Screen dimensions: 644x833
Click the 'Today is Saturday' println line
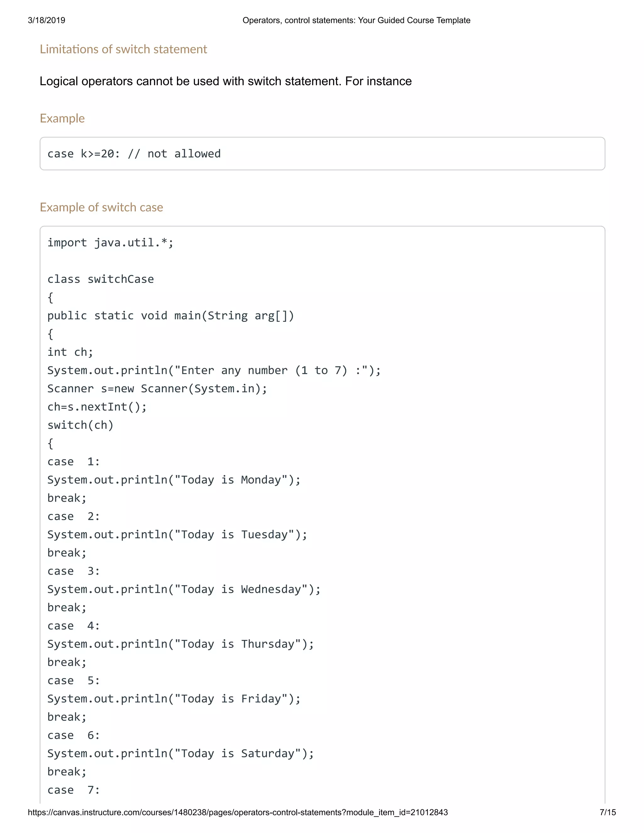(x=180, y=753)
